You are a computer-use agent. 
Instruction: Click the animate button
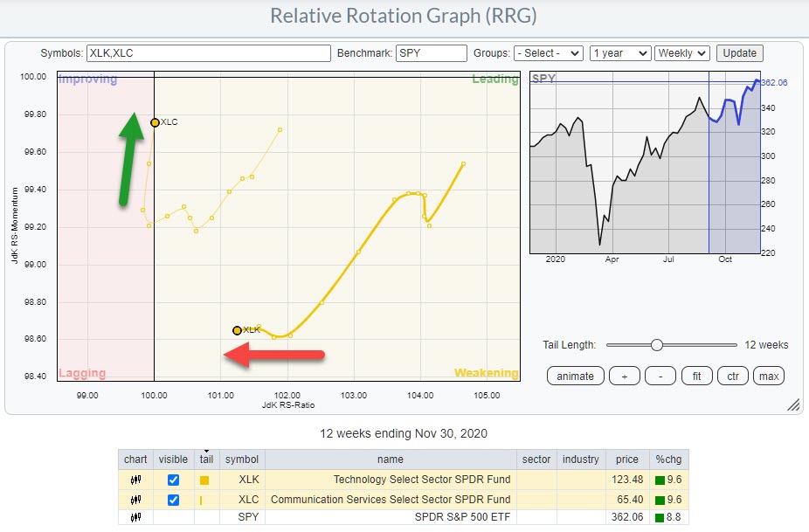click(575, 377)
